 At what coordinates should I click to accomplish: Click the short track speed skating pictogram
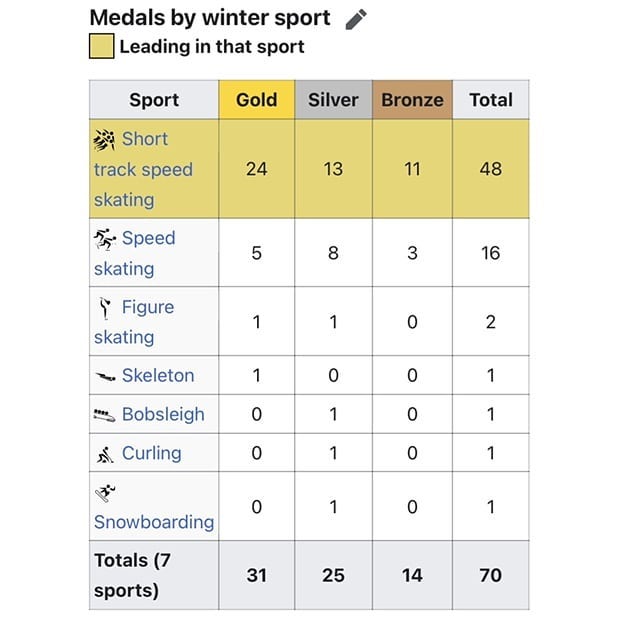105,139
